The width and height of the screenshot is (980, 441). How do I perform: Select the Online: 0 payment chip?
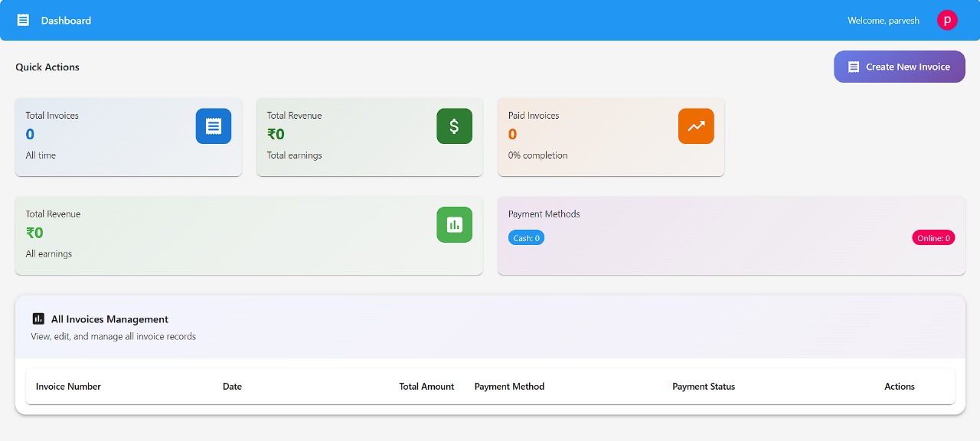[x=933, y=238]
